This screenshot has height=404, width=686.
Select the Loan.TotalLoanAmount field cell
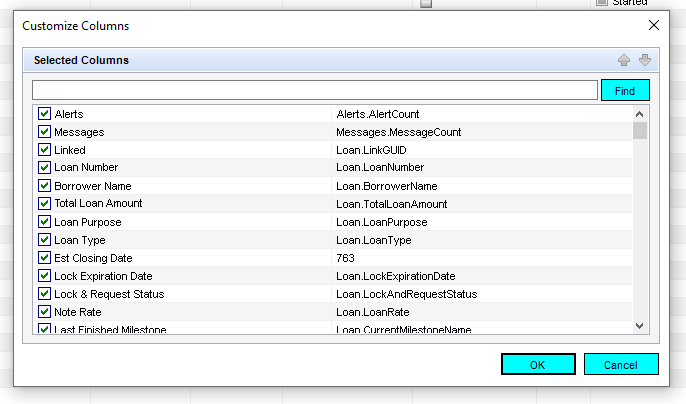click(392, 204)
